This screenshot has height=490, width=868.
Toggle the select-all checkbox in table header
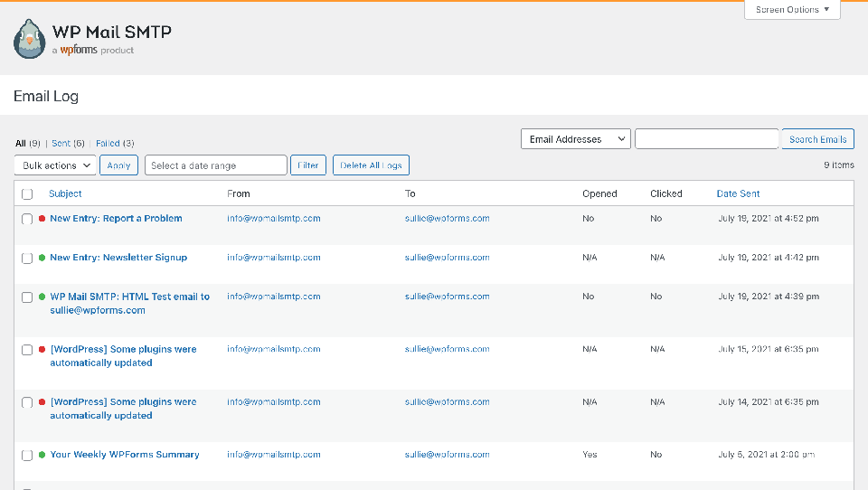(x=27, y=194)
